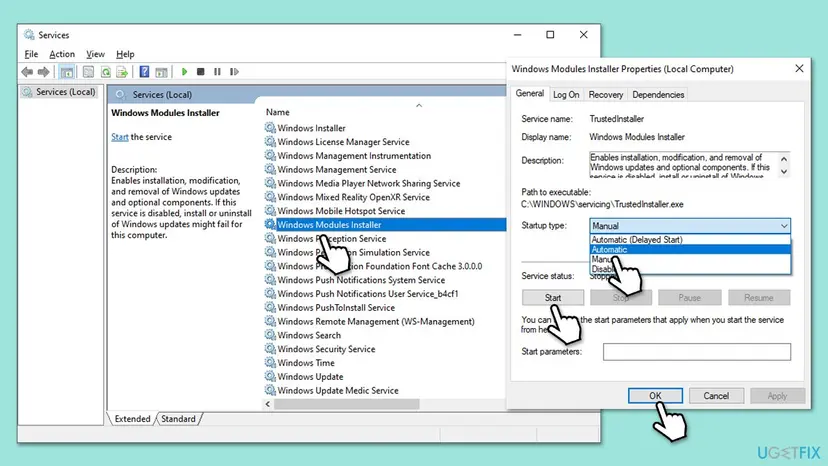Open the Action menu
Viewport: 828px width, 466px height.
[x=62, y=54]
